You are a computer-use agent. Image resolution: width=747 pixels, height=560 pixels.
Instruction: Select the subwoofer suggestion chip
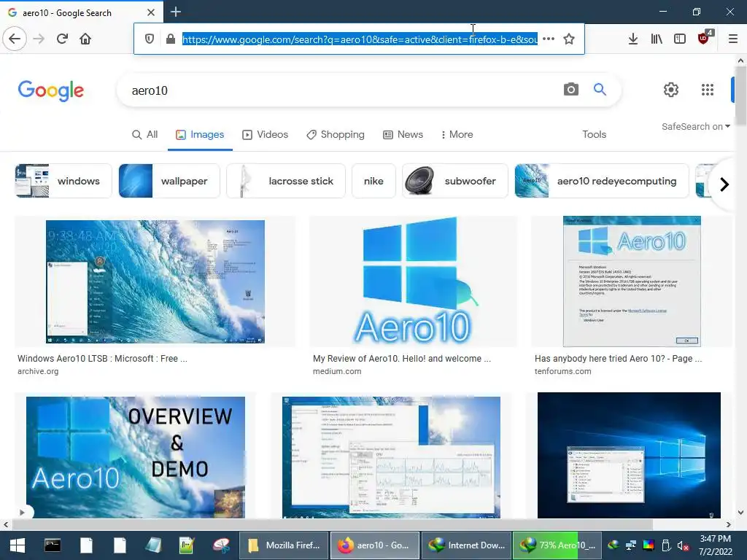point(455,181)
